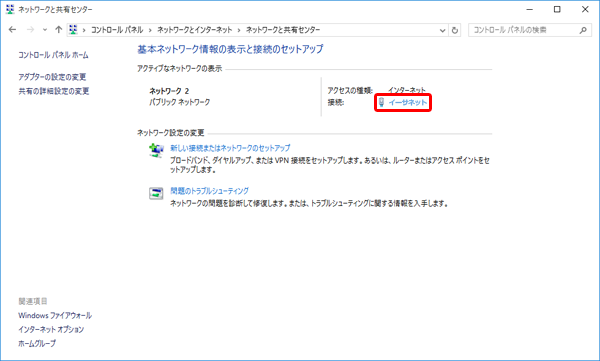Open ホームグループ link
This screenshot has height=361, width=600.
pos(37,343)
